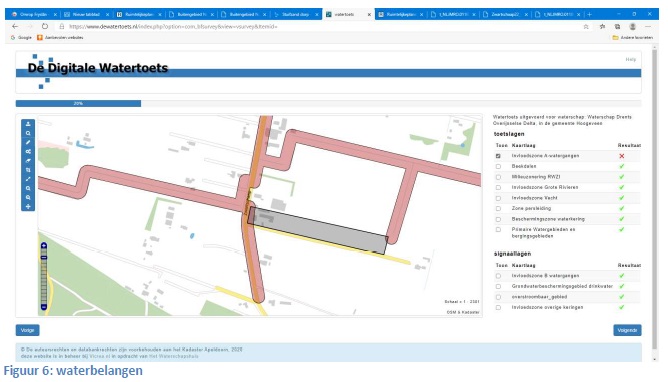Toggle the overstroombaar_gebied checkbox

click(x=498, y=297)
